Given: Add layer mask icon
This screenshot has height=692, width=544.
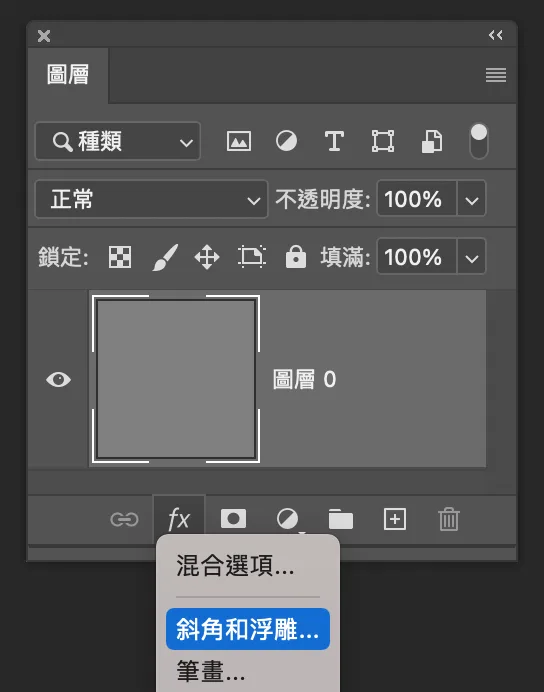Looking at the screenshot, I should 233,519.
